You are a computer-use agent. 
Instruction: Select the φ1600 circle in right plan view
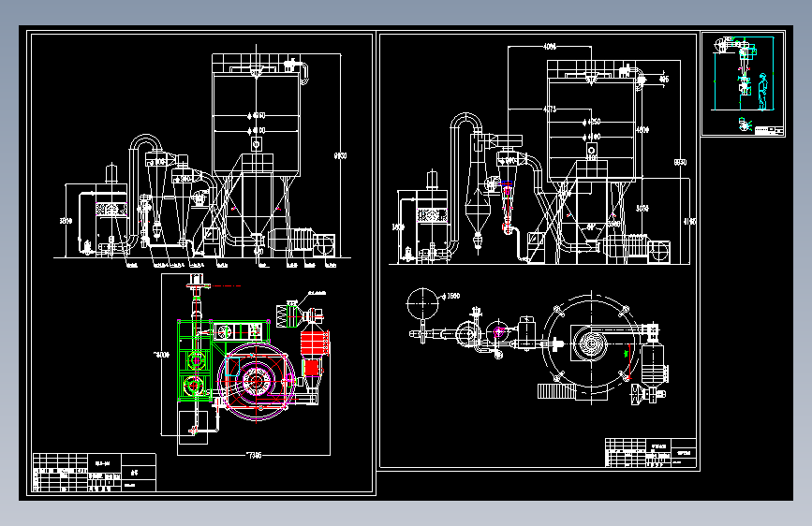coord(422,303)
